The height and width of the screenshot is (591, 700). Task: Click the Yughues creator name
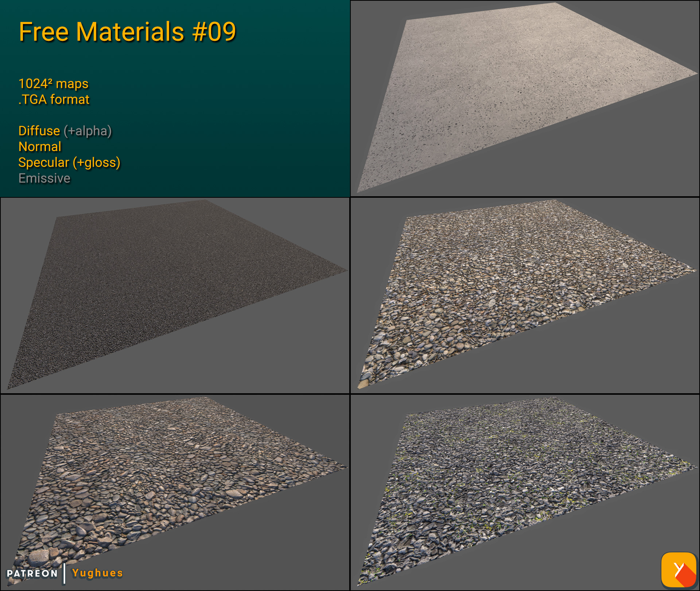[x=97, y=573]
